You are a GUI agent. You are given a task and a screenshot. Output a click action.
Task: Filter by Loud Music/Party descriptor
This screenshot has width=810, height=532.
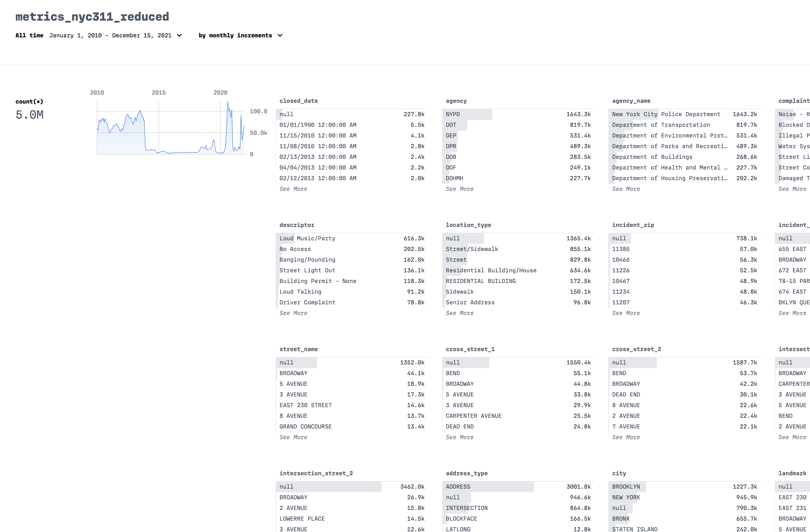pos(352,238)
